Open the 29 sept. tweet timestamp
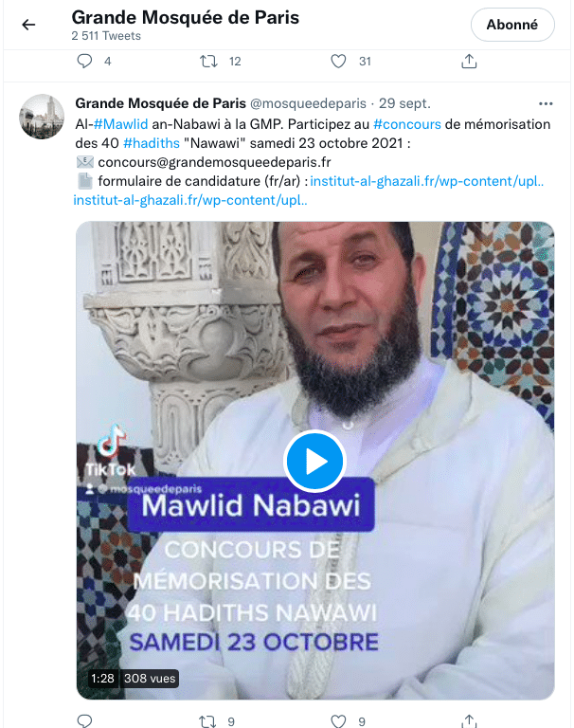The image size is (574, 728). (404, 103)
